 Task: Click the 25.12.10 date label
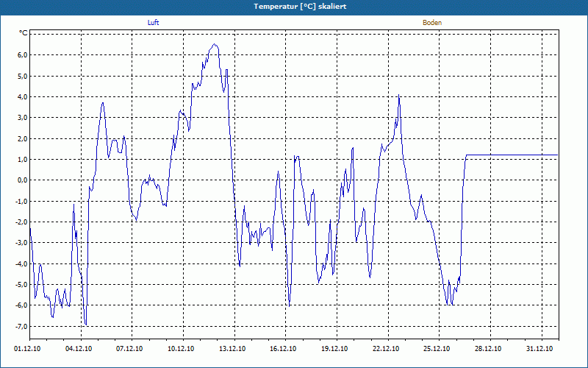tap(437, 349)
